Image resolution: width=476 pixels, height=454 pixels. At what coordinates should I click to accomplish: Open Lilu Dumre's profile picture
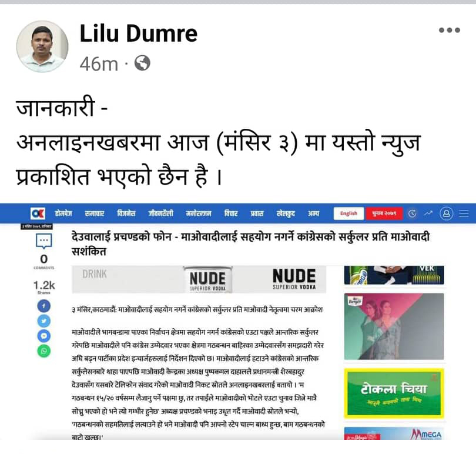(42, 46)
